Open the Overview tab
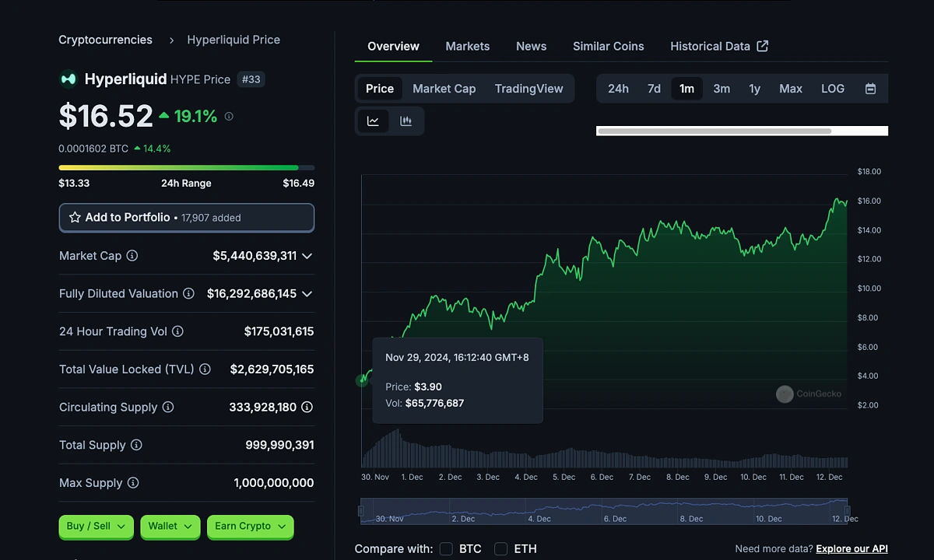Screen dimensions: 934x560 [x=393, y=46]
